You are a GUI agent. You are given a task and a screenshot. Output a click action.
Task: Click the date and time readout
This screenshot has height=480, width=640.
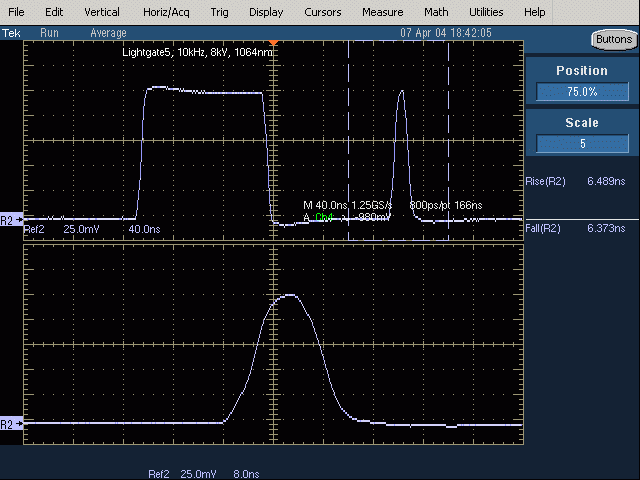click(x=446, y=33)
